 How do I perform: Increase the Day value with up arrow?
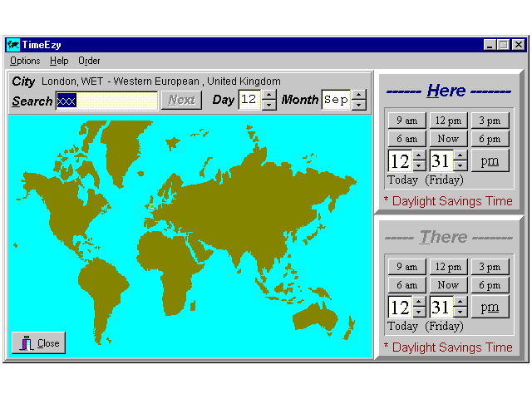[x=268, y=95]
